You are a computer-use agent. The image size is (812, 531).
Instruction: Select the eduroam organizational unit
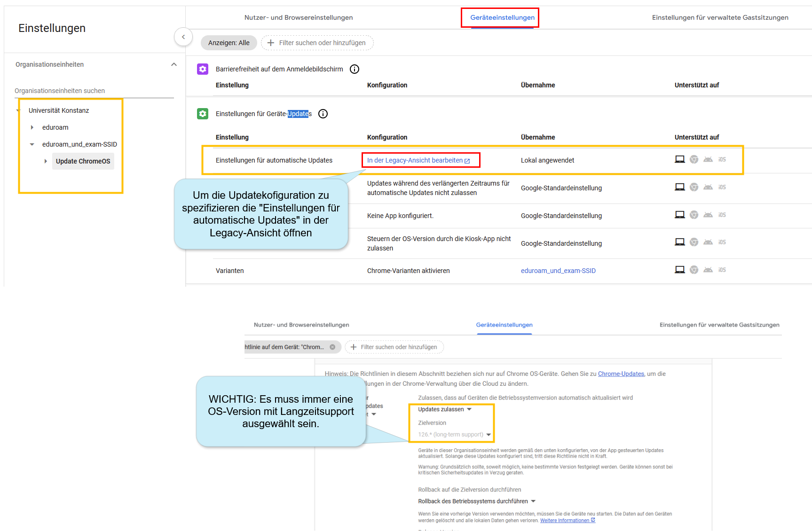pos(55,127)
